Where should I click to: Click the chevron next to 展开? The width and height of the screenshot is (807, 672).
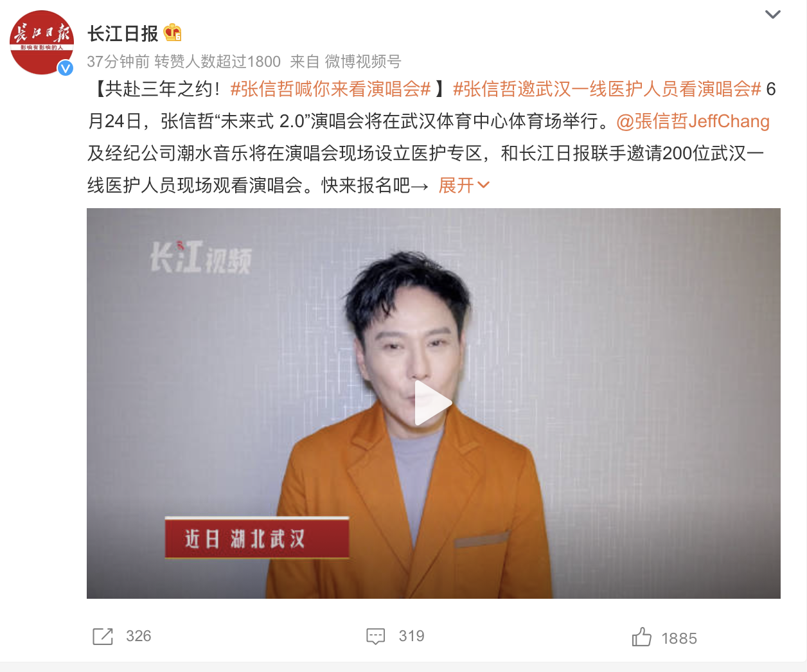pos(484,185)
